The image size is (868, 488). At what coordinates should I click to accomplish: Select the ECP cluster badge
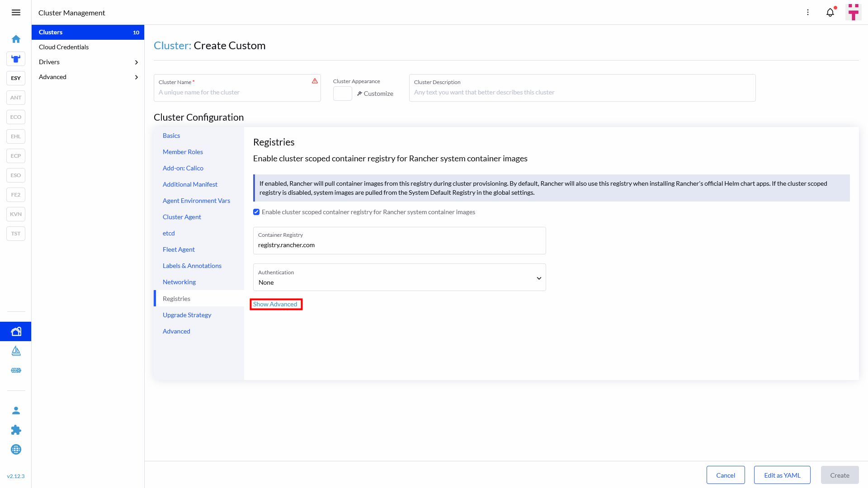click(16, 156)
